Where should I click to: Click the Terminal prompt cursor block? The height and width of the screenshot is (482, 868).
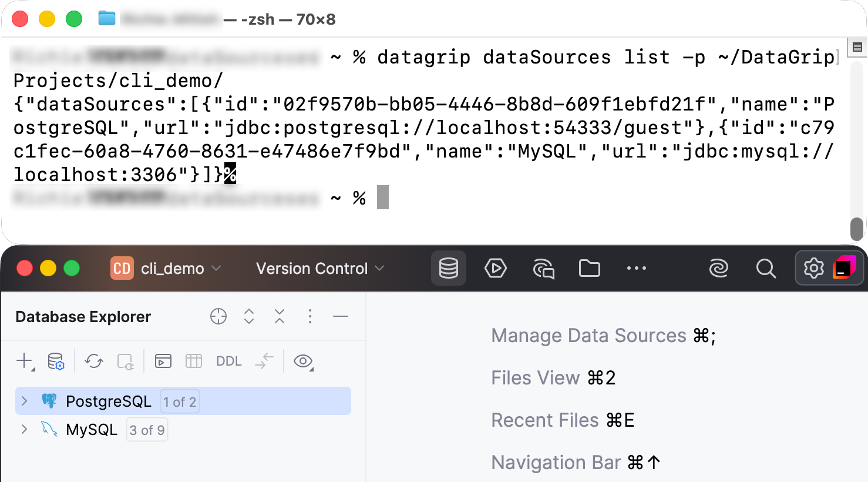click(x=383, y=198)
